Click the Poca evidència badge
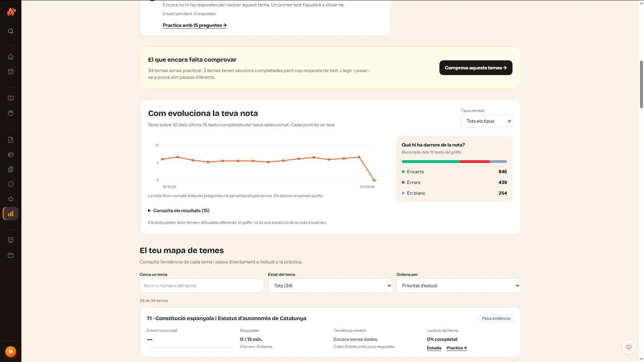This screenshot has width=644, height=362. (x=496, y=318)
